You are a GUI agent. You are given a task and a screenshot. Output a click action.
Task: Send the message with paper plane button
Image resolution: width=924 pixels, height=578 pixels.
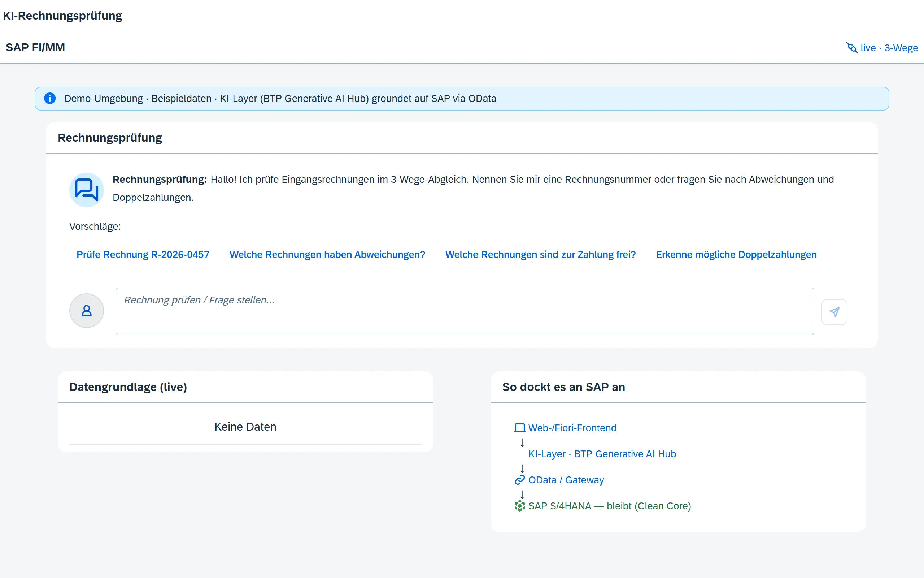(834, 312)
